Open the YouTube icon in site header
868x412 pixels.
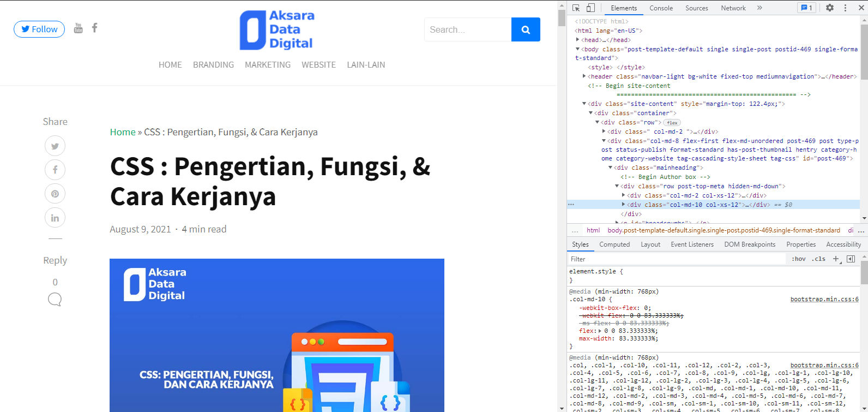click(78, 28)
